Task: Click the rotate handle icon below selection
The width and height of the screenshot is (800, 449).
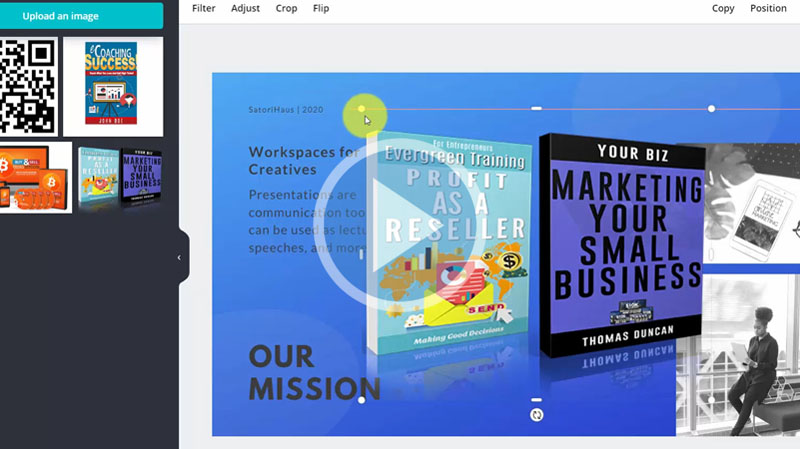Action: pos(536,415)
